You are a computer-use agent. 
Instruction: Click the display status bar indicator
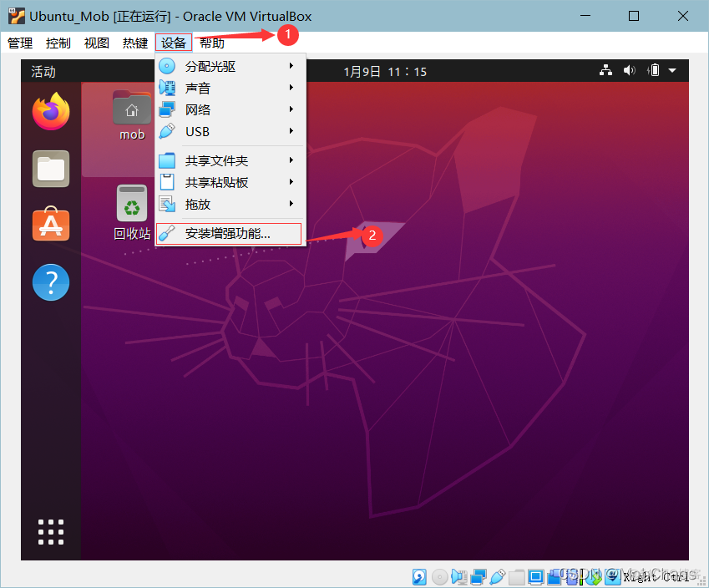[536, 576]
